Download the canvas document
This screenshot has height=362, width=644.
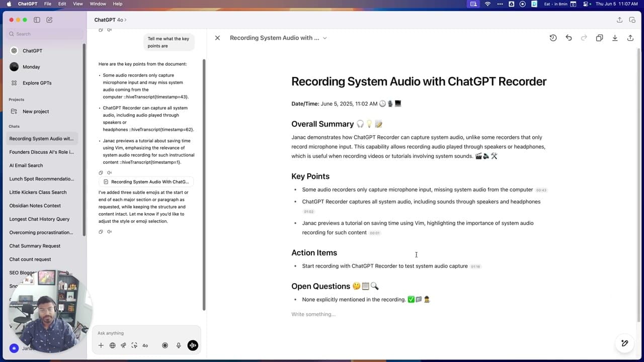click(615, 38)
